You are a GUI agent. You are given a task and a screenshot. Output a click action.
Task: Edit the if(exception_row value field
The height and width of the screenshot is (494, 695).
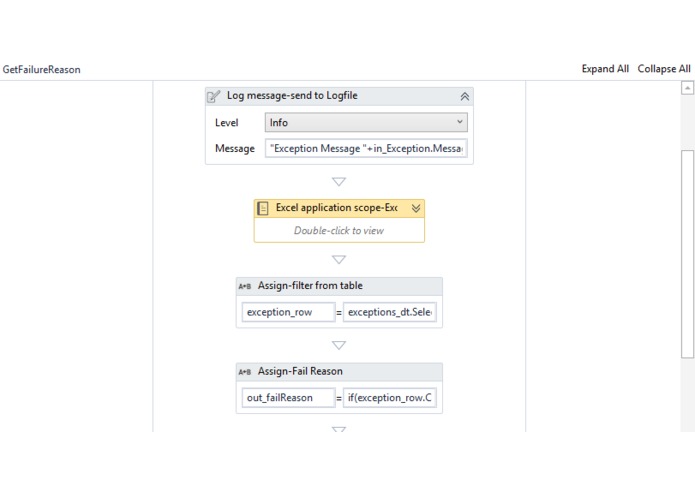[x=390, y=397]
